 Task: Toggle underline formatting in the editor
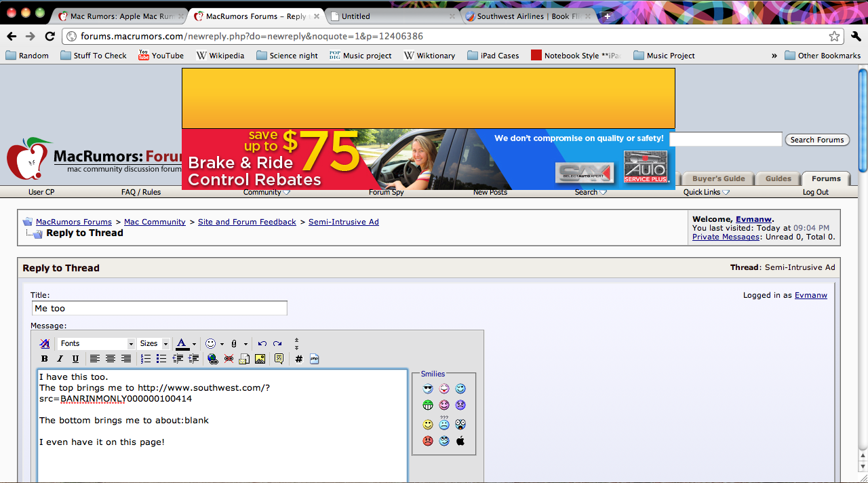pyautogui.click(x=75, y=359)
